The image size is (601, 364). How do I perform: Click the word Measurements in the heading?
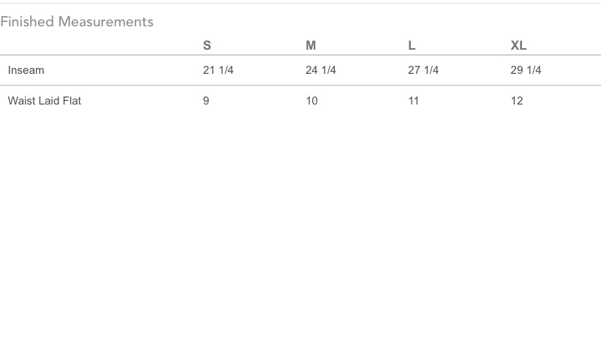[x=106, y=22]
